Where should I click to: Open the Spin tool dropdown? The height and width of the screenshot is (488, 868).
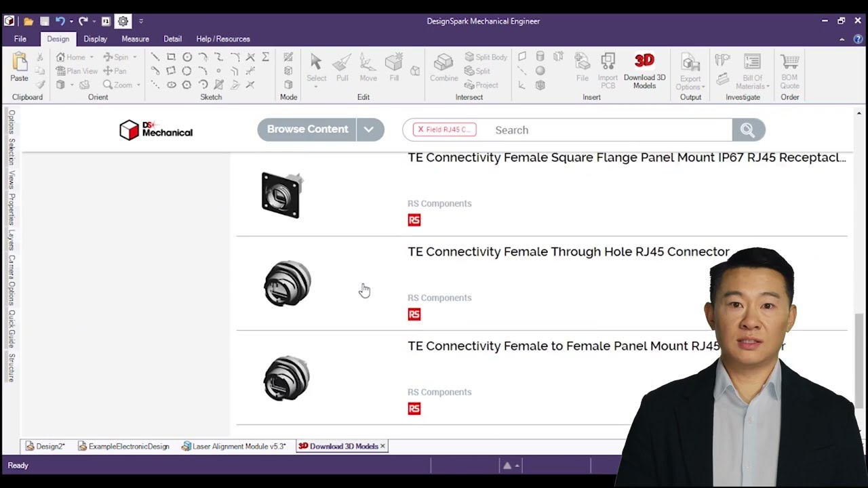point(134,57)
